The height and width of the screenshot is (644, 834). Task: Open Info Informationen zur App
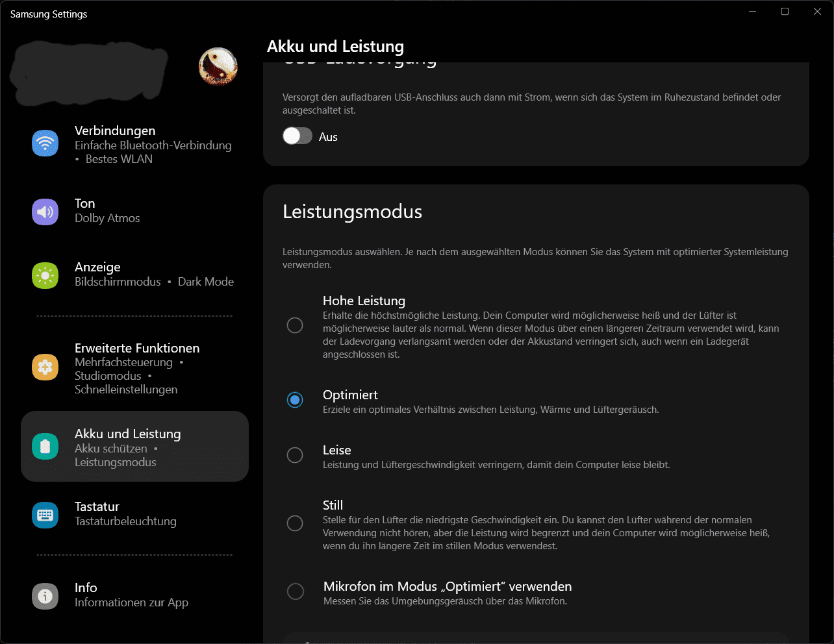point(131,595)
